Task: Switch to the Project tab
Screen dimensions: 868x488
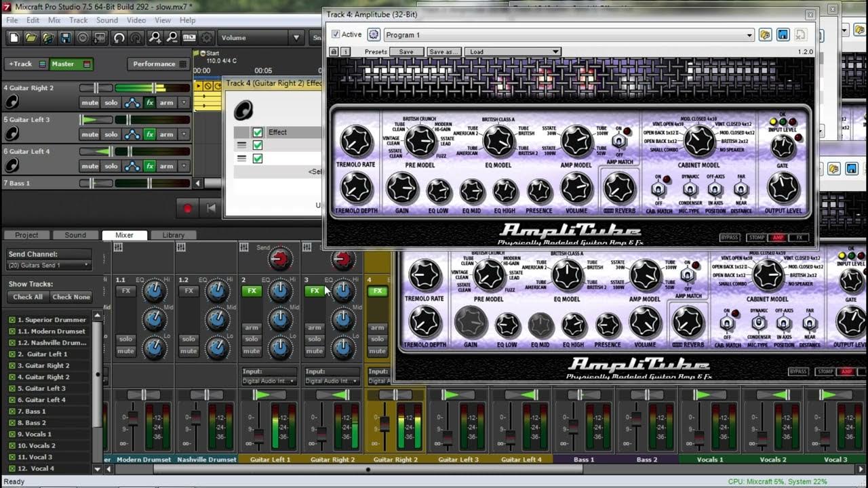Action: 26,235
